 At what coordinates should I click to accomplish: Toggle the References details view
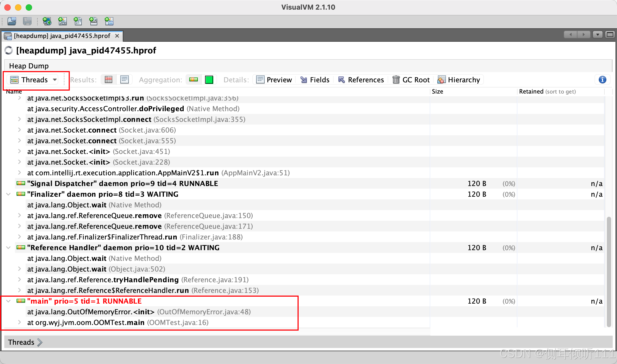pos(361,80)
